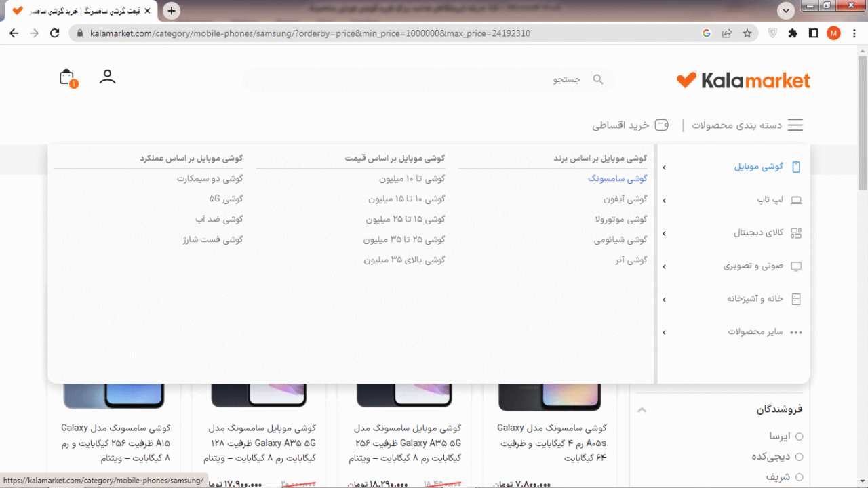Bookmark this page with the star icon
The width and height of the screenshot is (868, 488).
(747, 33)
